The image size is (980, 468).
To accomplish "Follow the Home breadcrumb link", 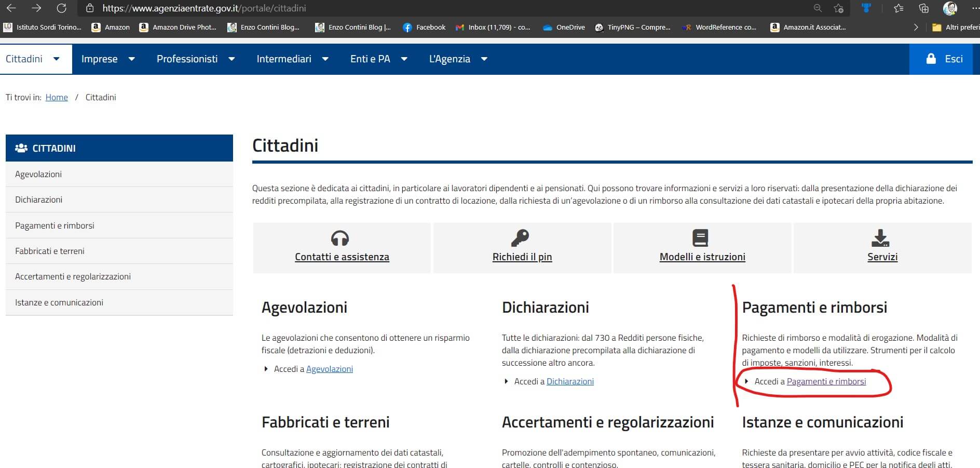I will tap(57, 98).
